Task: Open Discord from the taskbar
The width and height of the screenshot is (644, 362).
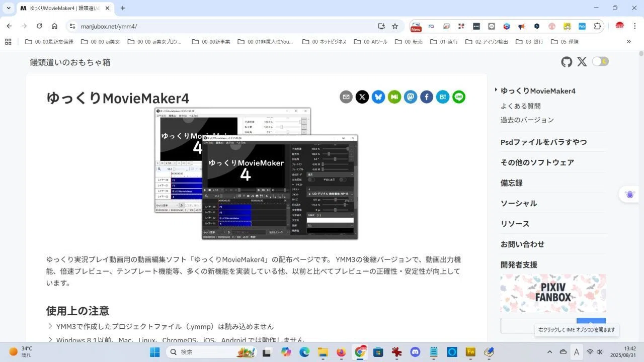Action: tap(415, 352)
